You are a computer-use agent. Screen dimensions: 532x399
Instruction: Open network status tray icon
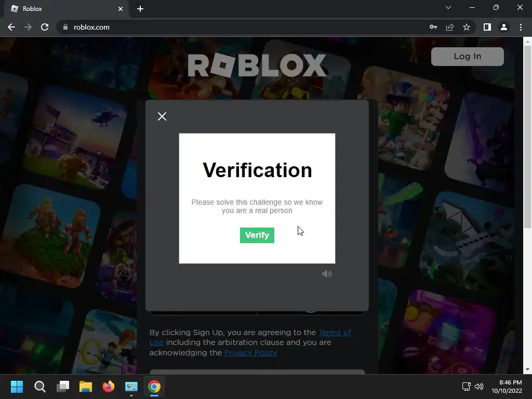pyautogui.click(x=466, y=387)
